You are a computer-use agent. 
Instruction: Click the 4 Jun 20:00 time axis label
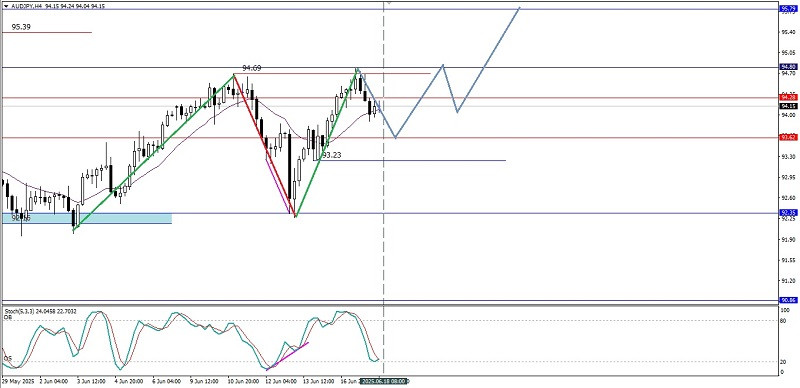(130, 381)
